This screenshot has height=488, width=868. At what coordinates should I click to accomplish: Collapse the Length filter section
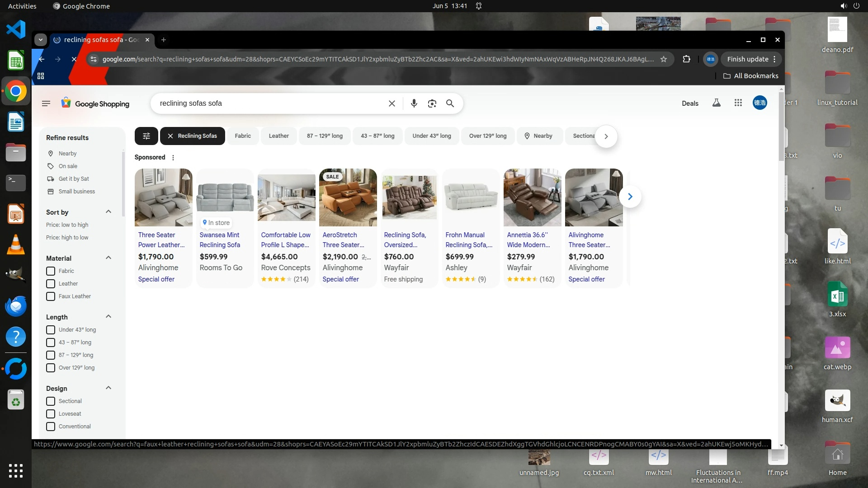(108, 317)
